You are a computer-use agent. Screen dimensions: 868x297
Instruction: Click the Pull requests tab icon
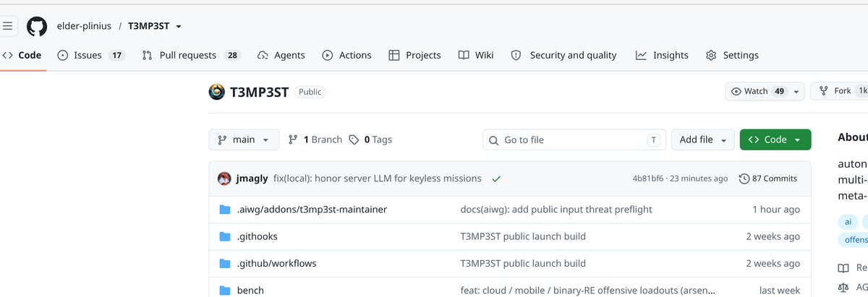[x=148, y=55]
